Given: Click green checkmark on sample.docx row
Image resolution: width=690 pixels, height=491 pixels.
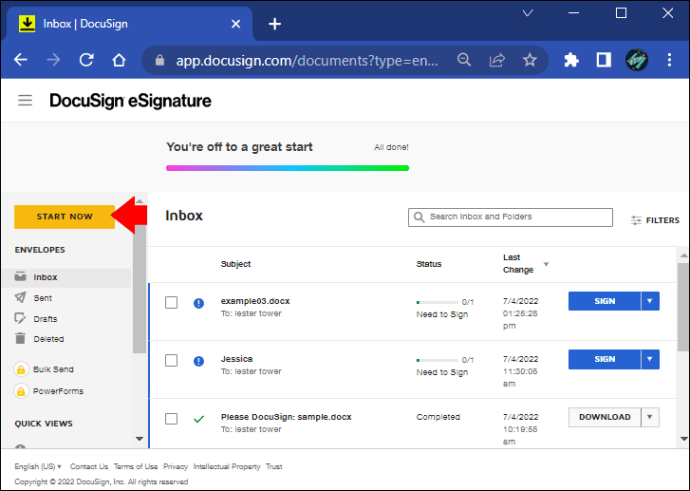Looking at the screenshot, I should click(x=199, y=419).
